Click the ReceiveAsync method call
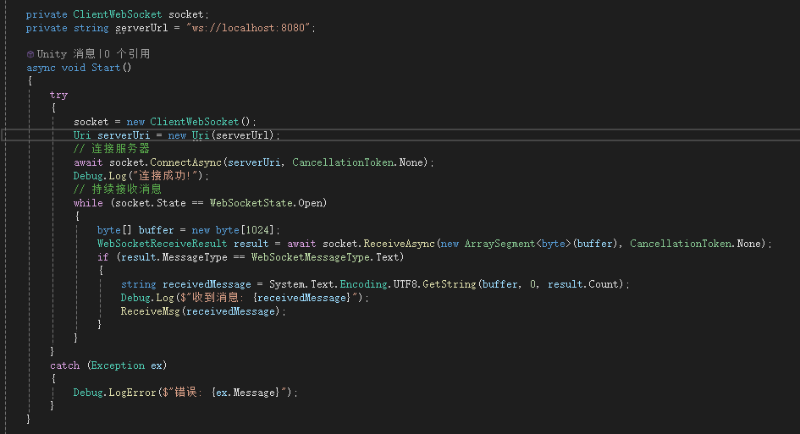This screenshot has height=434, width=800. 399,244
